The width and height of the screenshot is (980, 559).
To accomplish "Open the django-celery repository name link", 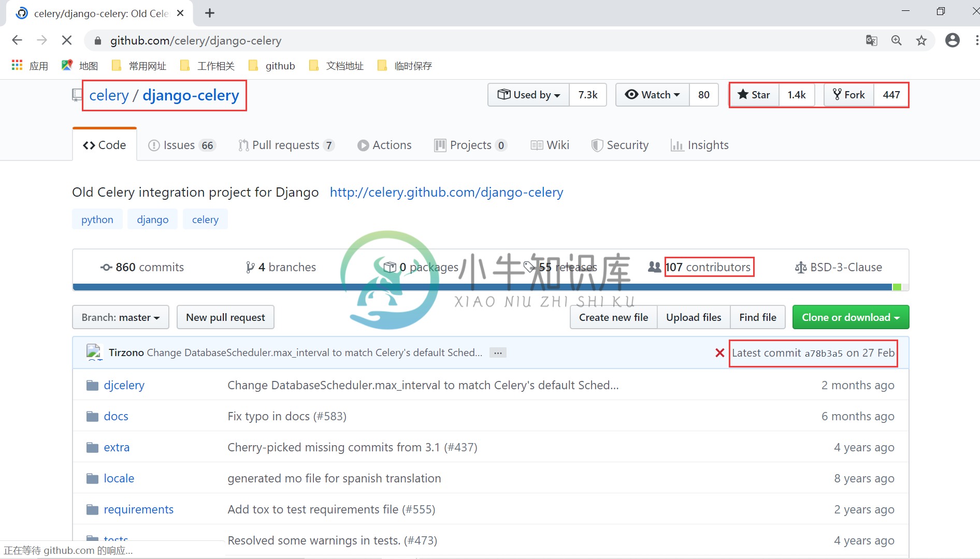I will click(x=191, y=95).
